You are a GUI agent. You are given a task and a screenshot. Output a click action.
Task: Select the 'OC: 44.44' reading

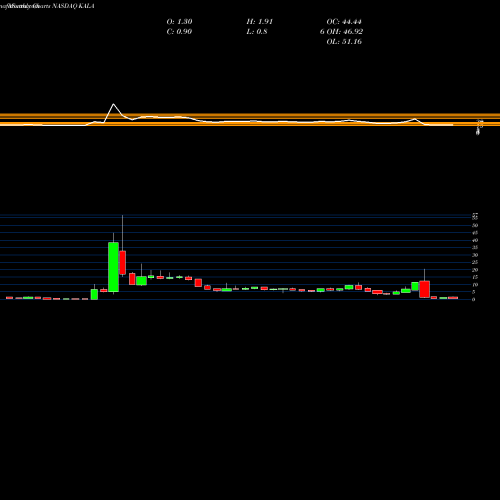tap(344, 22)
